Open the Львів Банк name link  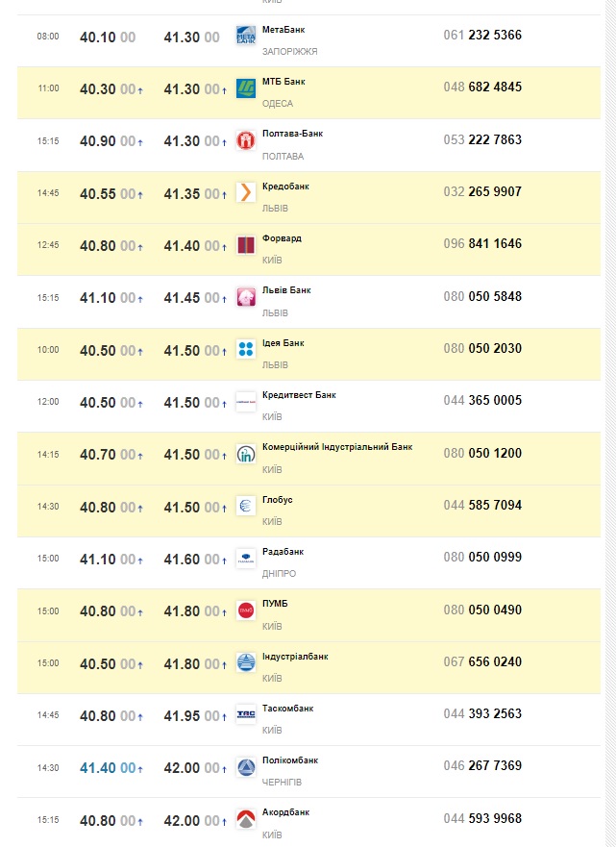[x=286, y=290]
